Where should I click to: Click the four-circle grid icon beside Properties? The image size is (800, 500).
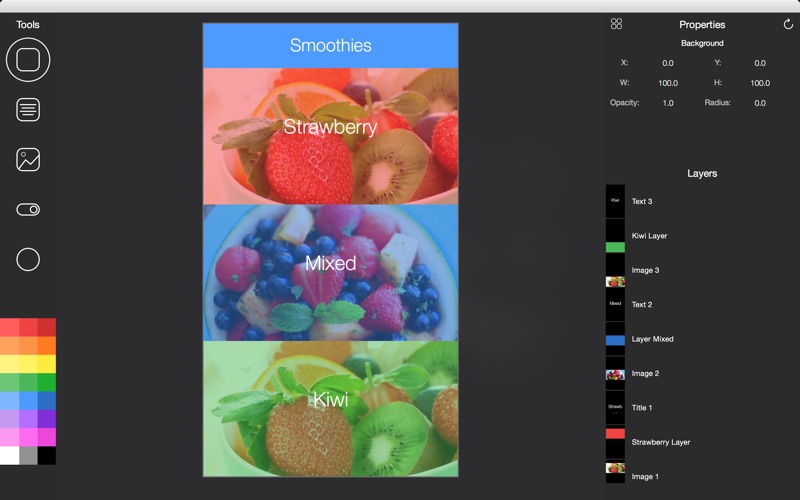click(x=616, y=24)
